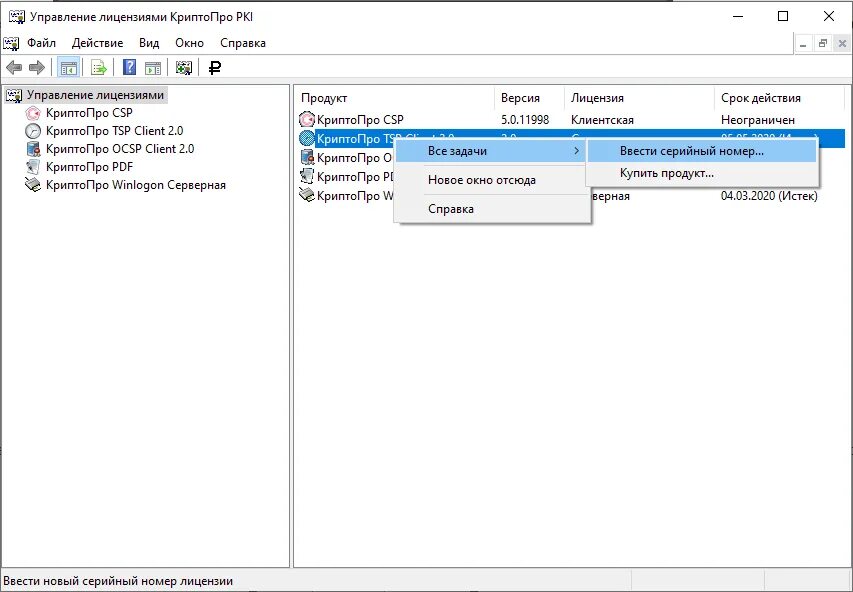
Task: Click the ruble buy product toolbar icon
Action: pyautogui.click(x=215, y=67)
